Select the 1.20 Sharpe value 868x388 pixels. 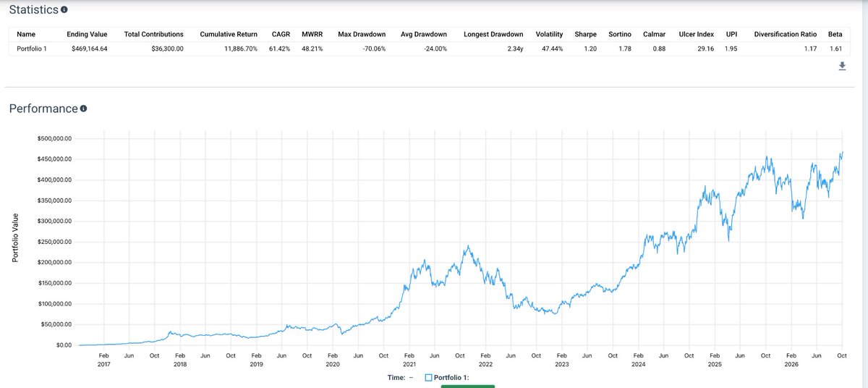coord(590,48)
